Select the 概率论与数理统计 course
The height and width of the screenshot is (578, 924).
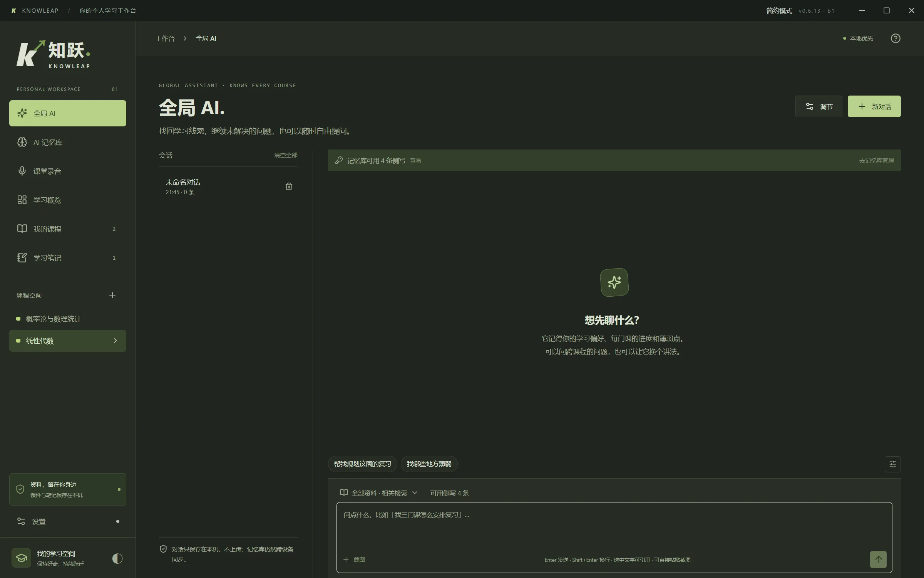coord(68,319)
